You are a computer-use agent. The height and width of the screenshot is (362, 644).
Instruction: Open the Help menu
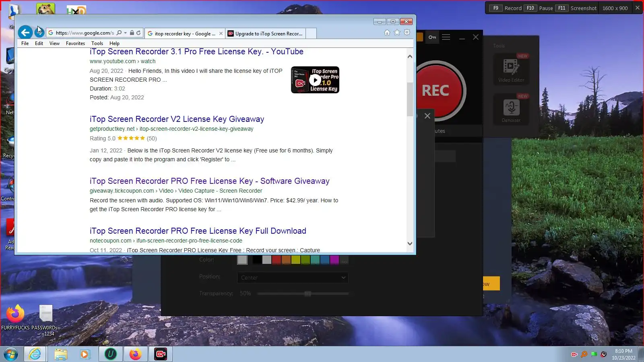[x=114, y=43]
